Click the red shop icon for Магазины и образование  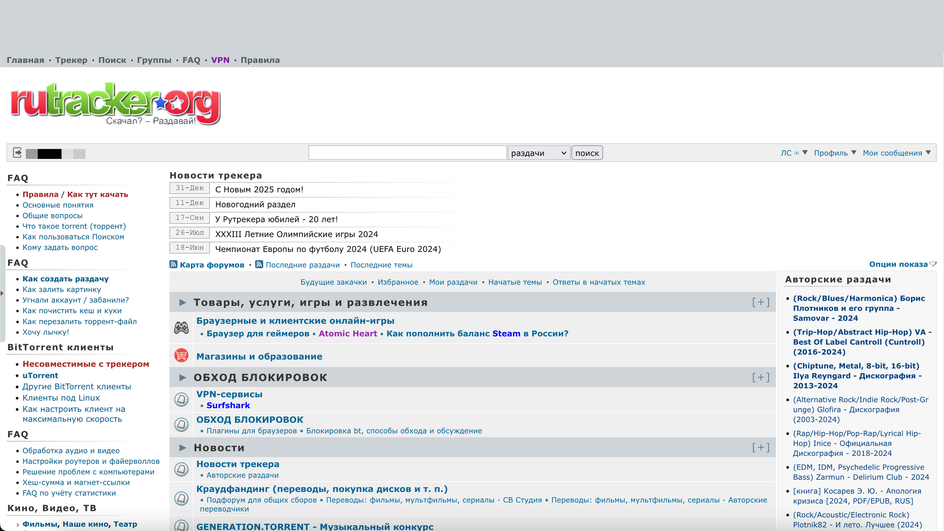point(181,355)
